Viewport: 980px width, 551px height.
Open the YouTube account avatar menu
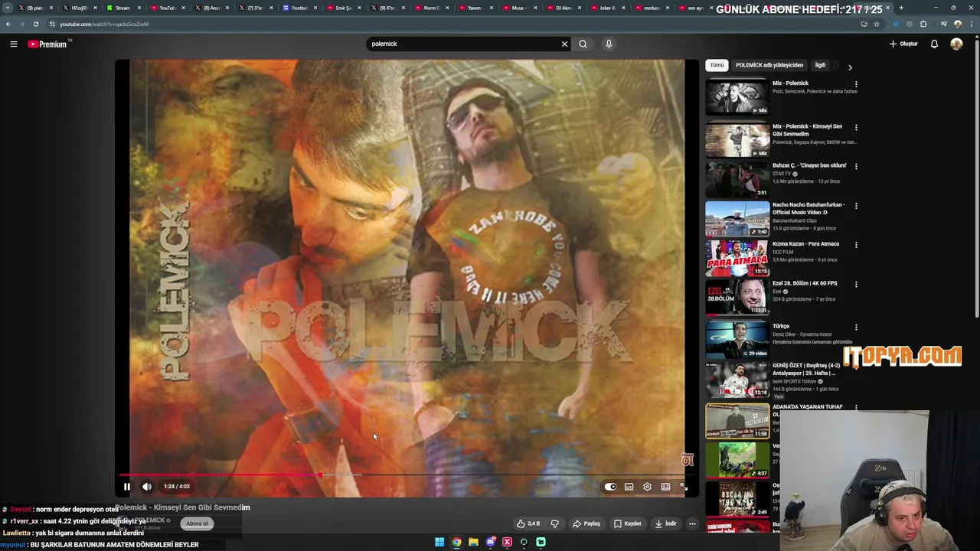[x=956, y=44]
